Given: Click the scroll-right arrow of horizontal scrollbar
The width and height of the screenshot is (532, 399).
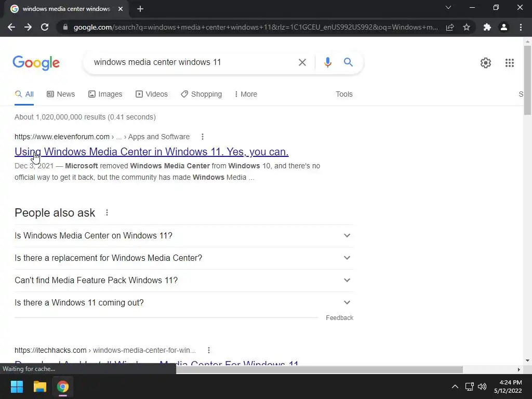Looking at the screenshot, I should (x=519, y=369).
